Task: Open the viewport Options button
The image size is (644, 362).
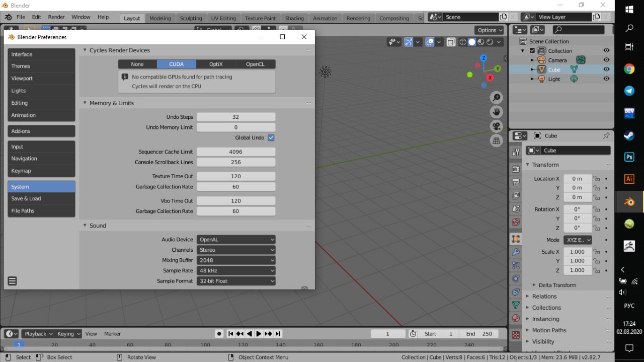Action: [x=490, y=30]
